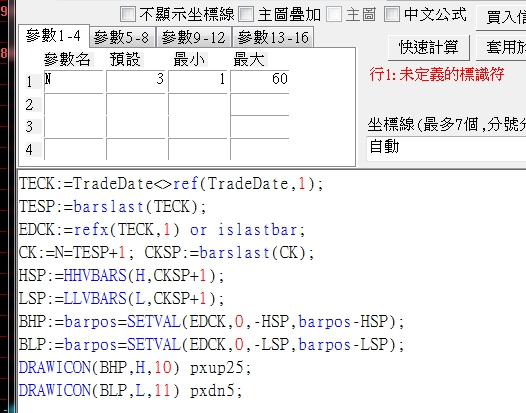Open the 參數9-12 tab
526x413 pixels.
(x=194, y=37)
